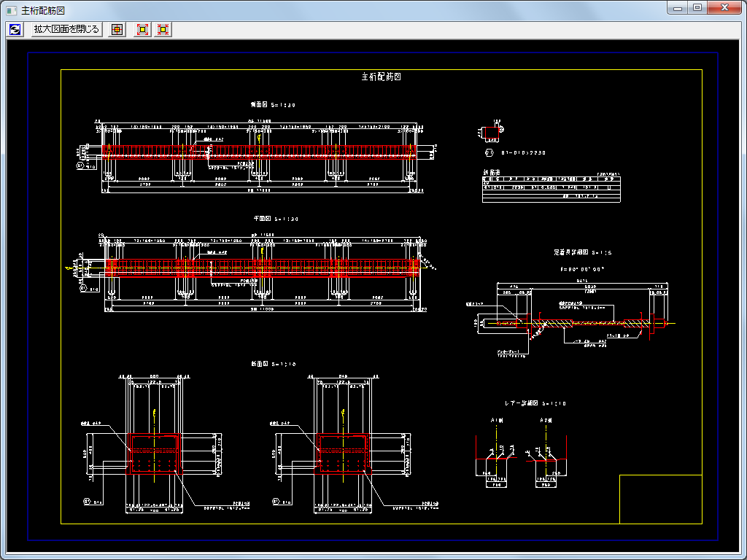Click the left cross-section drawing
This screenshot has height=560, width=747.
154,454
